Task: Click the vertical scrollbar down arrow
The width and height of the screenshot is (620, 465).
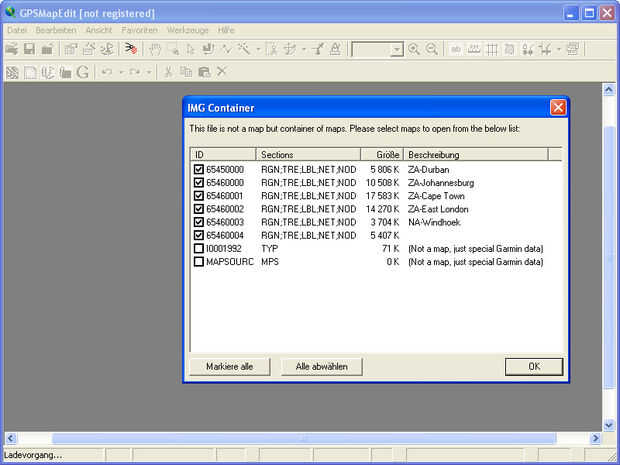Action: coord(609,425)
